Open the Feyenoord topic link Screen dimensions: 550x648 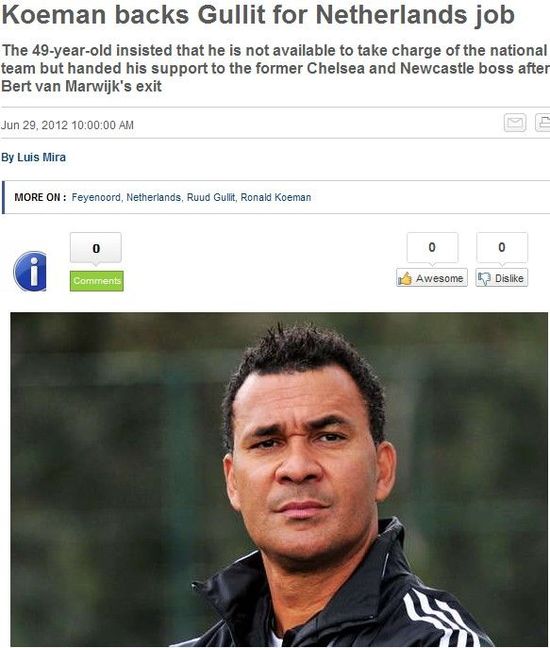(x=96, y=197)
